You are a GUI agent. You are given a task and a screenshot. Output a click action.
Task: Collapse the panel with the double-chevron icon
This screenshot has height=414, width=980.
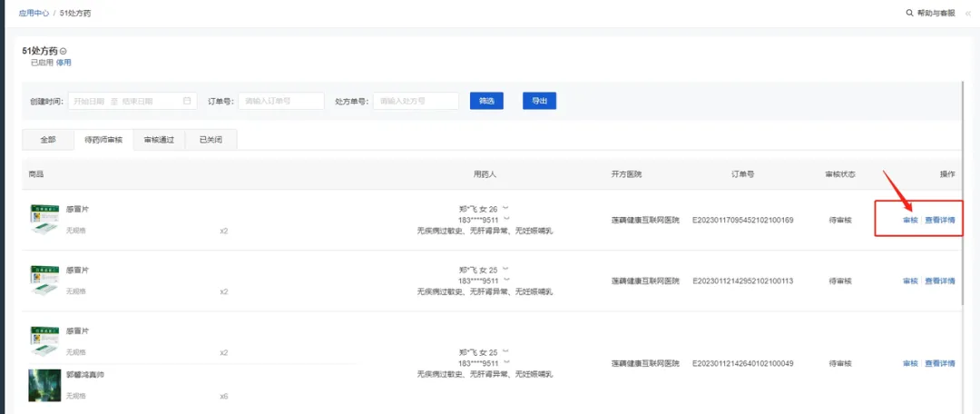click(x=968, y=13)
